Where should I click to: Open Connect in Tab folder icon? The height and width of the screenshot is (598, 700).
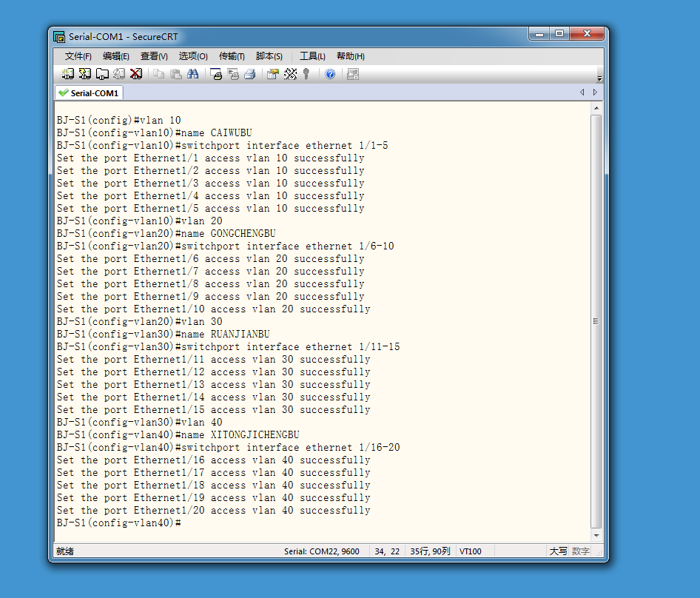[x=102, y=74]
